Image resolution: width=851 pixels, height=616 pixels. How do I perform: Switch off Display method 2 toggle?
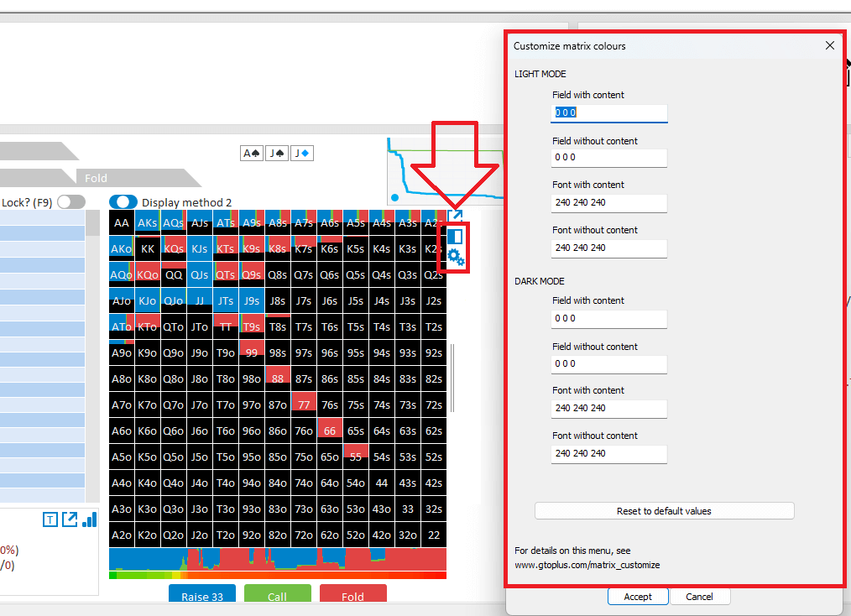(123, 202)
